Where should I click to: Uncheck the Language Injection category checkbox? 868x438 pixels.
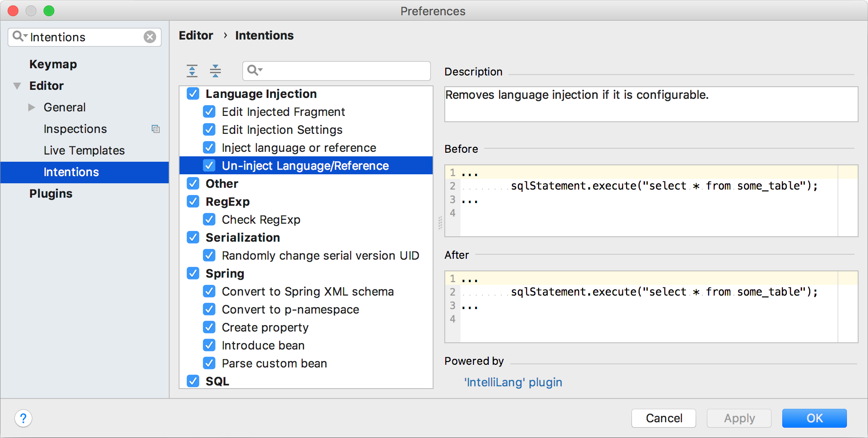[x=193, y=93]
